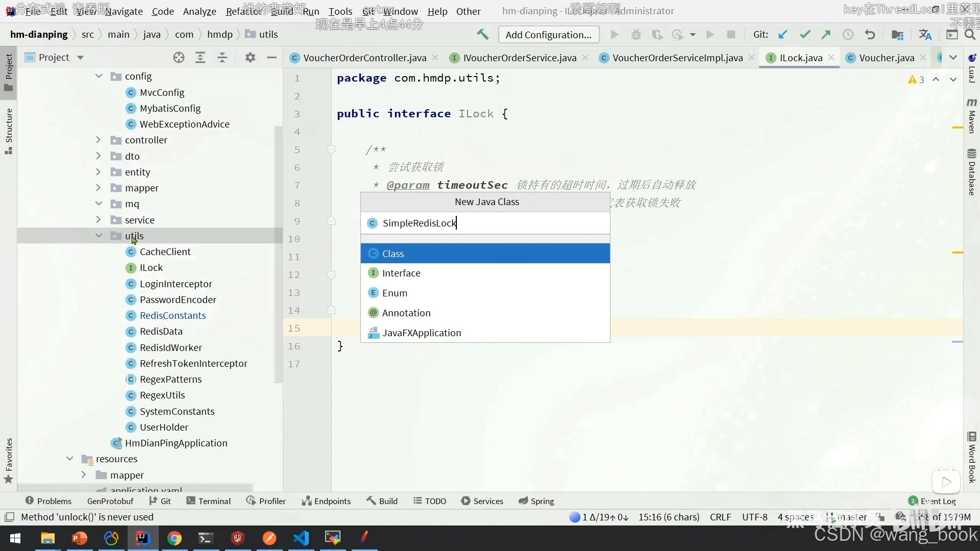Click the Search Everywhere magnifier icon

tap(970, 34)
